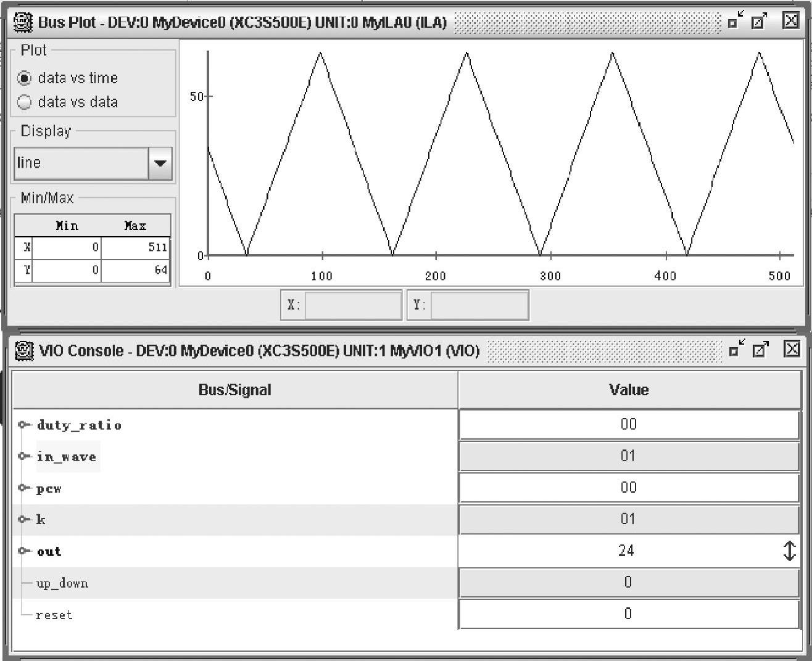
Task: Close the VIO Console window
Action: 792,349
